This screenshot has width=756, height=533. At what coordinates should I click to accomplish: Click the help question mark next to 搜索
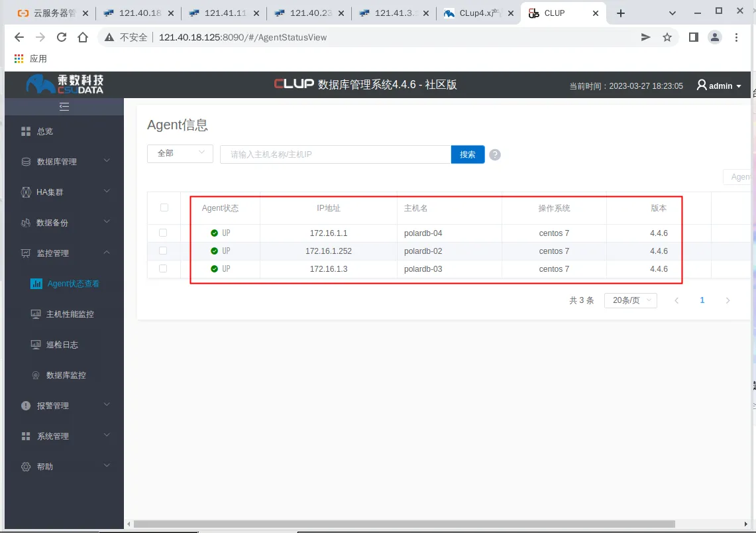pyautogui.click(x=495, y=155)
